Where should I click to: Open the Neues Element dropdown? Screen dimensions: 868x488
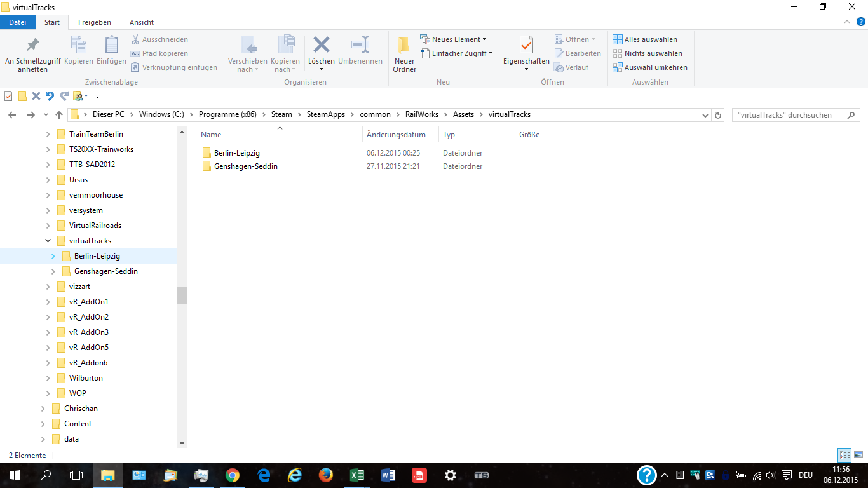[x=454, y=39]
